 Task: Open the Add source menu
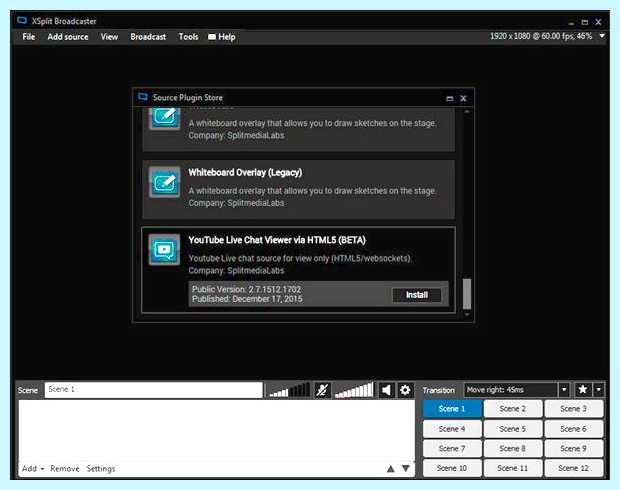[x=68, y=37]
